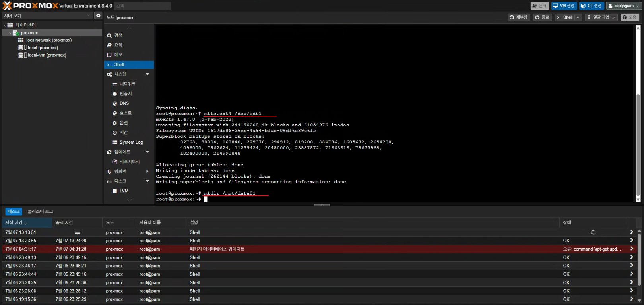Open DNS settings

coord(129,103)
